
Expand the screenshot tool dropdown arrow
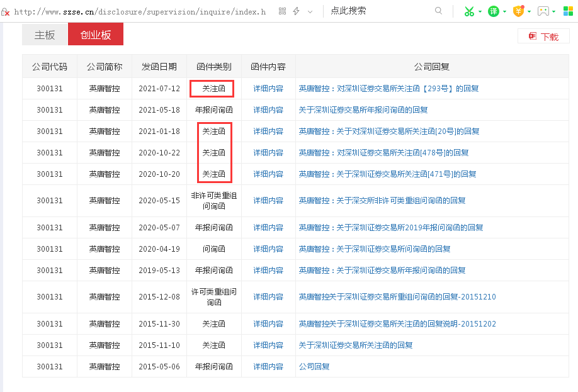point(480,12)
